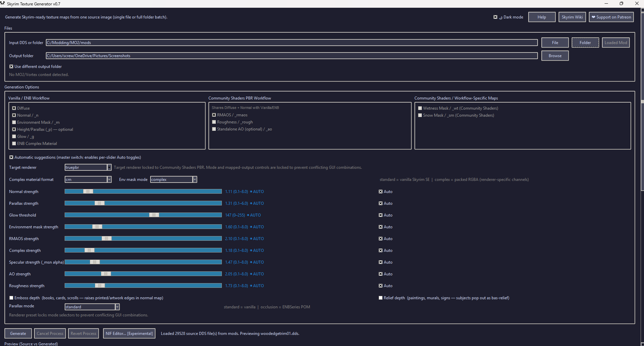Enable the Glow / _g map

tap(14, 137)
